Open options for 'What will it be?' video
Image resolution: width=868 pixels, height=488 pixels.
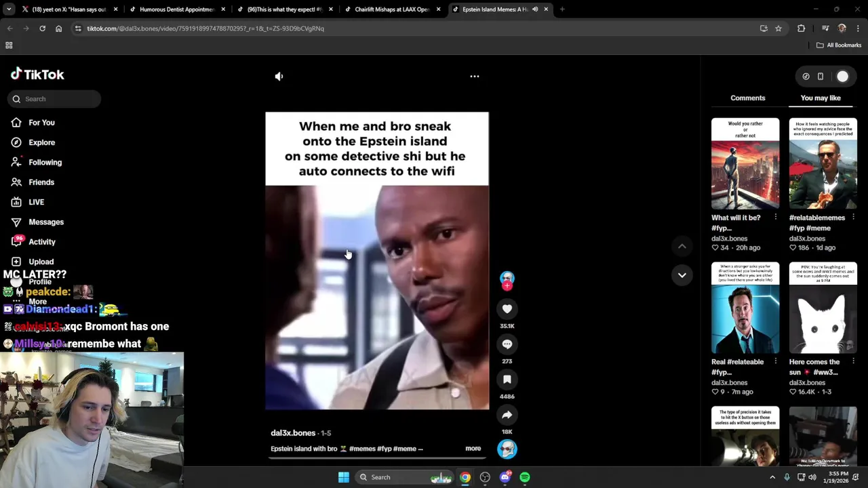pos(776,218)
